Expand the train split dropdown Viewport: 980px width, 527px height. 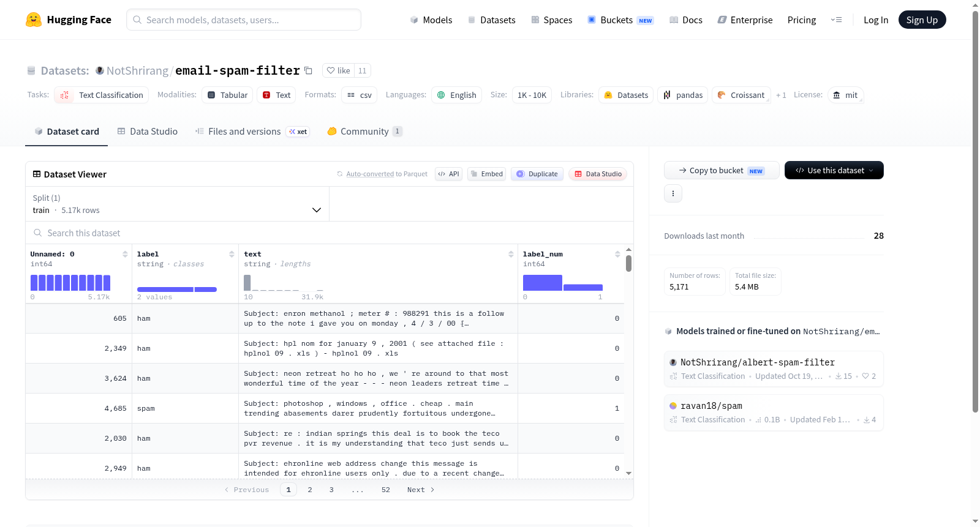click(x=177, y=204)
